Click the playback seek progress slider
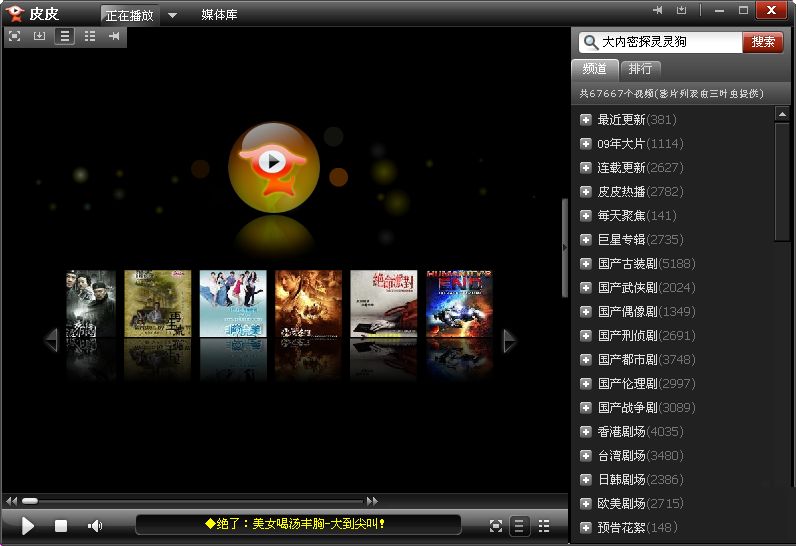Screen dimensions: 796x546 (x=192, y=501)
